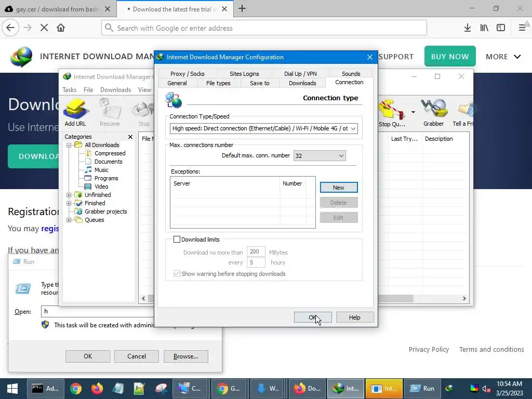Open Stop Queue dropdown arrow in IDM toolbar
The width and height of the screenshot is (532, 399).
point(413,112)
